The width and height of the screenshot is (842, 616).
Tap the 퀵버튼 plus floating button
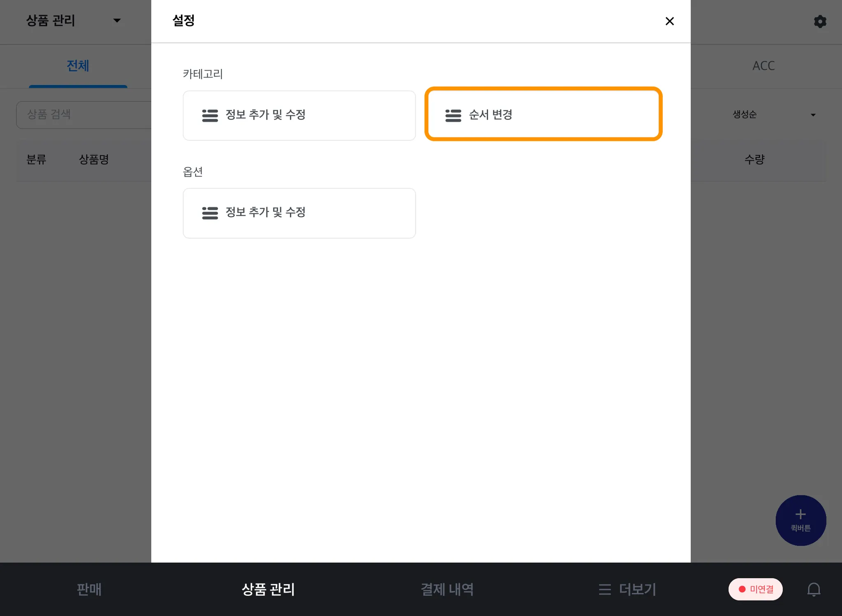pos(800,520)
